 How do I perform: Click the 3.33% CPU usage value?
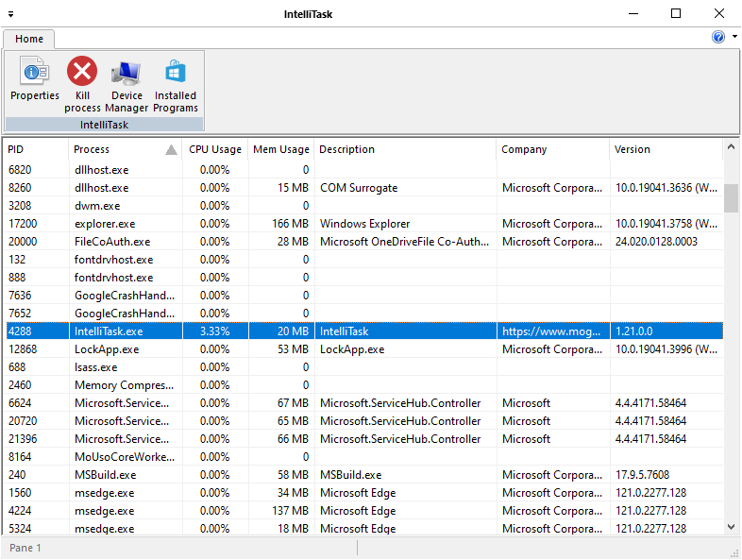click(x=215, y=331)
